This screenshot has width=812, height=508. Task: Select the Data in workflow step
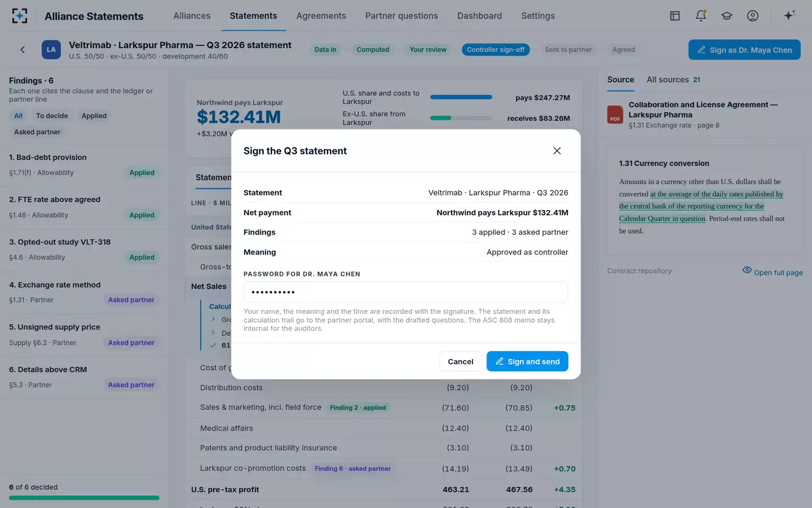tap(325, 50)
